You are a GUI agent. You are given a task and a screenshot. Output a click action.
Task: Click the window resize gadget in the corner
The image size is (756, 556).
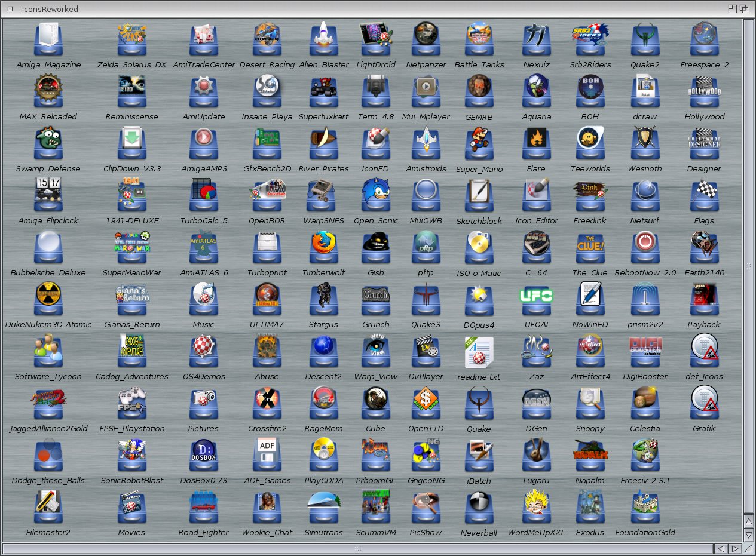748,548
